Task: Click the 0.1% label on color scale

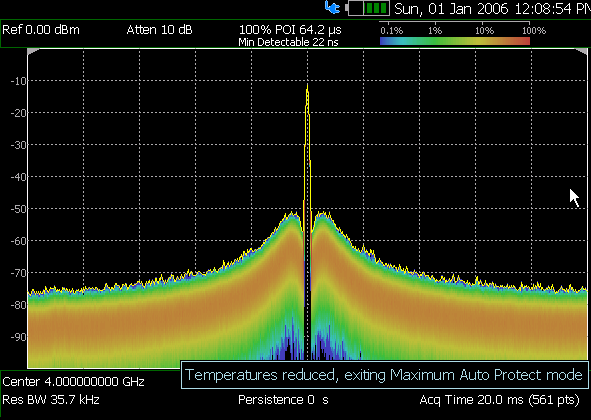Action: tap(392, 31)
